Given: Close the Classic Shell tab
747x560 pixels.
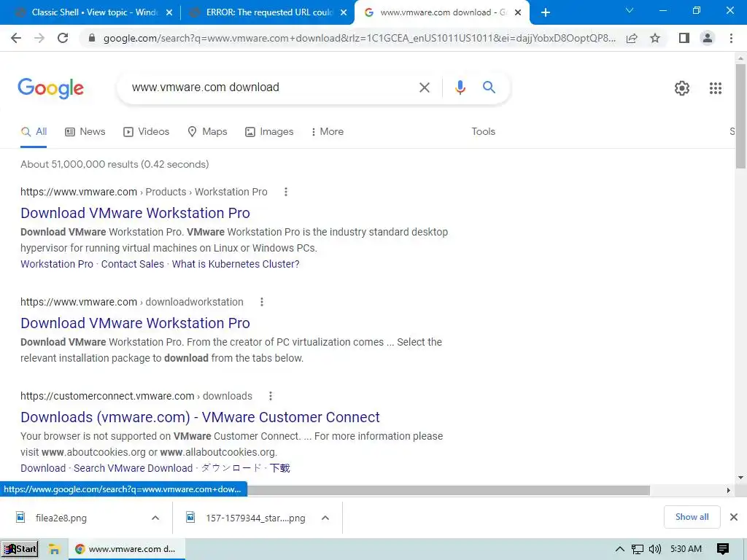Looking at the screenshot, I should coord(169,13).
